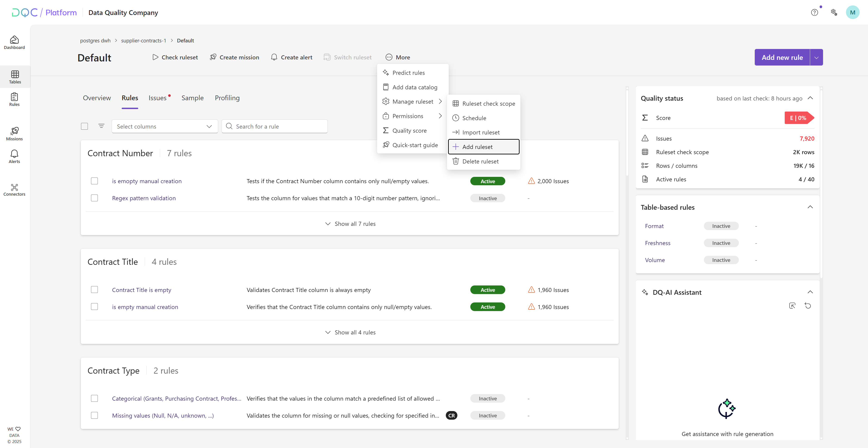Switch to the Profiling tab
The image size is (868, 448).
(227, 98)
